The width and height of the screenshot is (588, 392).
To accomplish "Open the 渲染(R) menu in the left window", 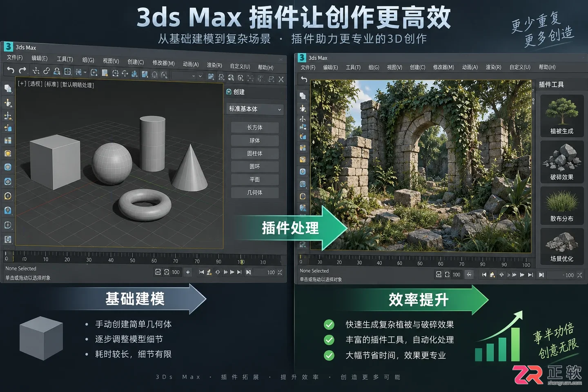I will (x=214, y=65).
